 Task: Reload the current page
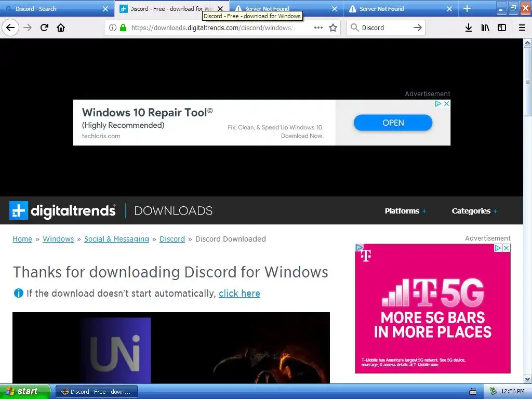(x=44, y=28)
